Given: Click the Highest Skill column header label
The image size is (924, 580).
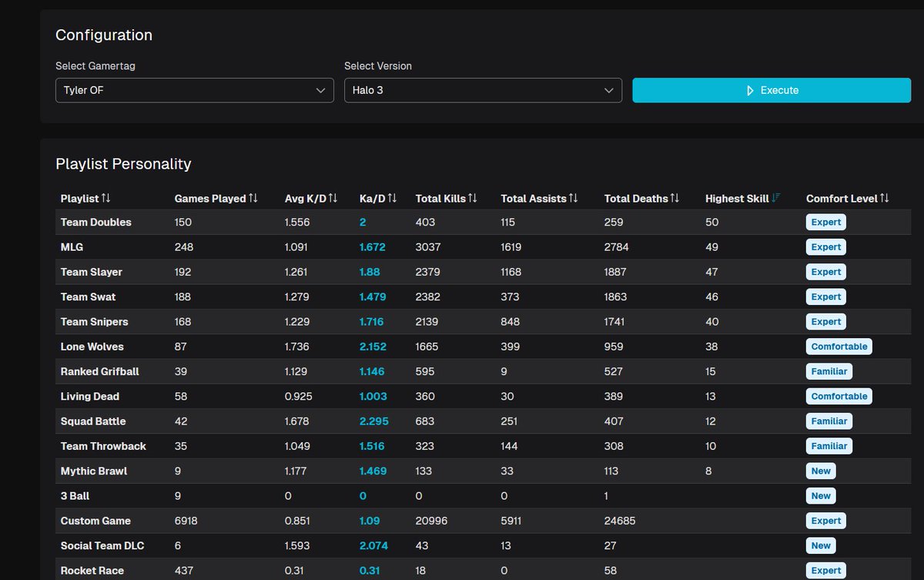Looking at the screenshot, I should tap(737, 198).
